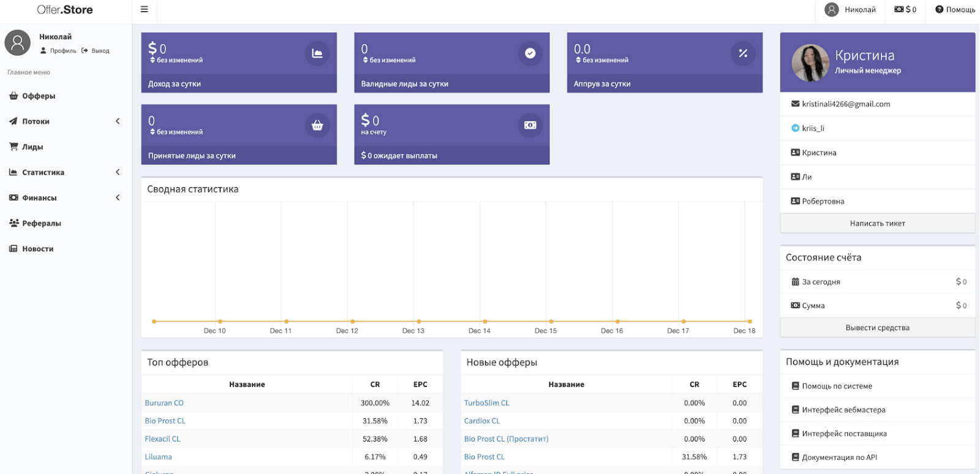Open Аппрув за сутки card footer
This screenshot has height=474, width=980.
coord(665,84)
